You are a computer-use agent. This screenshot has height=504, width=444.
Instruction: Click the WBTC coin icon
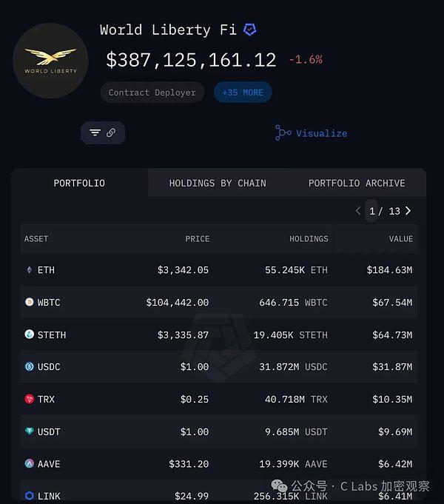(x=30, y=302)
